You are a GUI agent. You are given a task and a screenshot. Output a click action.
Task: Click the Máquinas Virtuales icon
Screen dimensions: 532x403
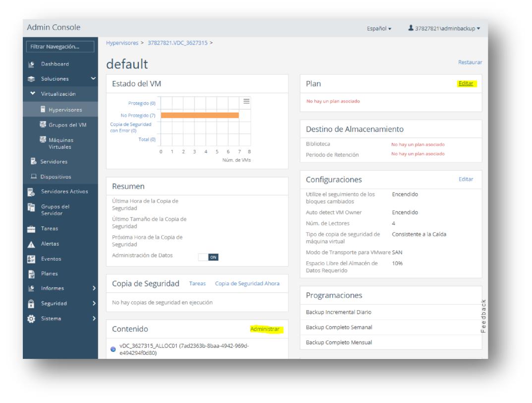click(x=43, y=139)
